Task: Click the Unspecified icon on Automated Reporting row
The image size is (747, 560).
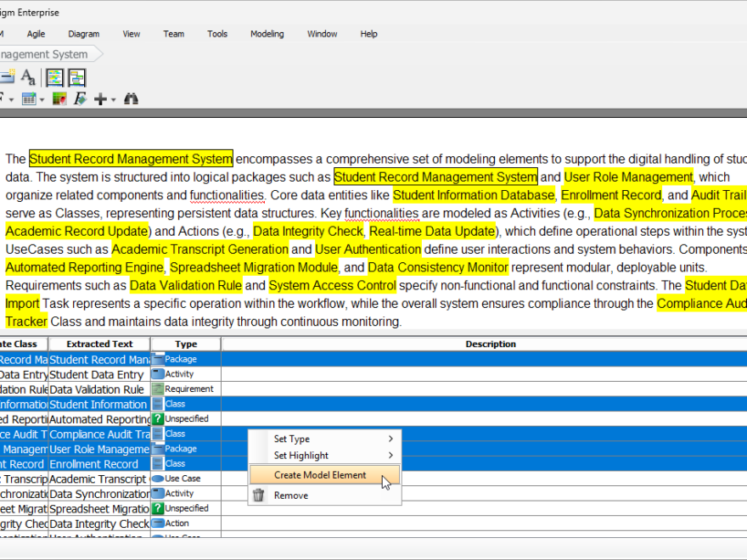Action: pyautogui.click(x=158, y=418)
